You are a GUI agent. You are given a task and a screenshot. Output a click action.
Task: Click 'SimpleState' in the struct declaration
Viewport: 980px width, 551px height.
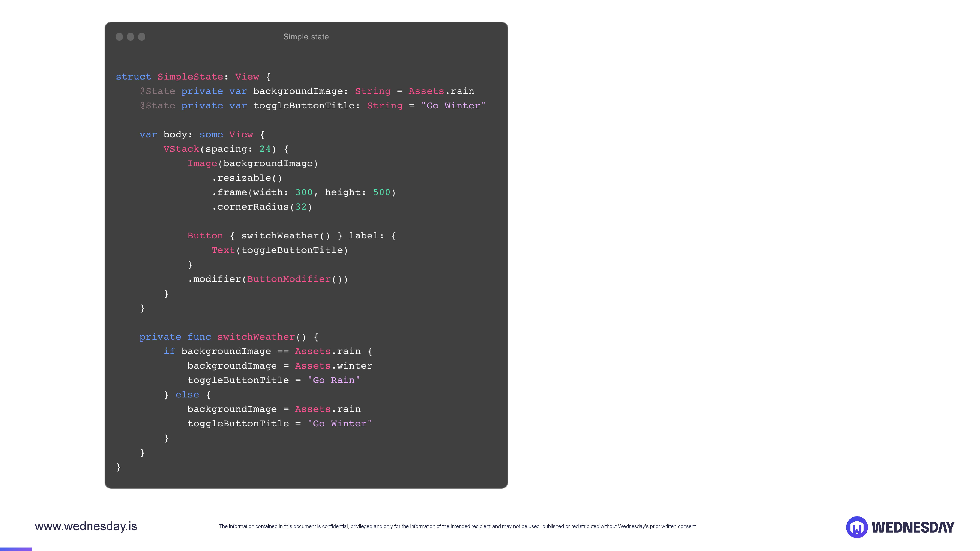[x=190, y=77]
